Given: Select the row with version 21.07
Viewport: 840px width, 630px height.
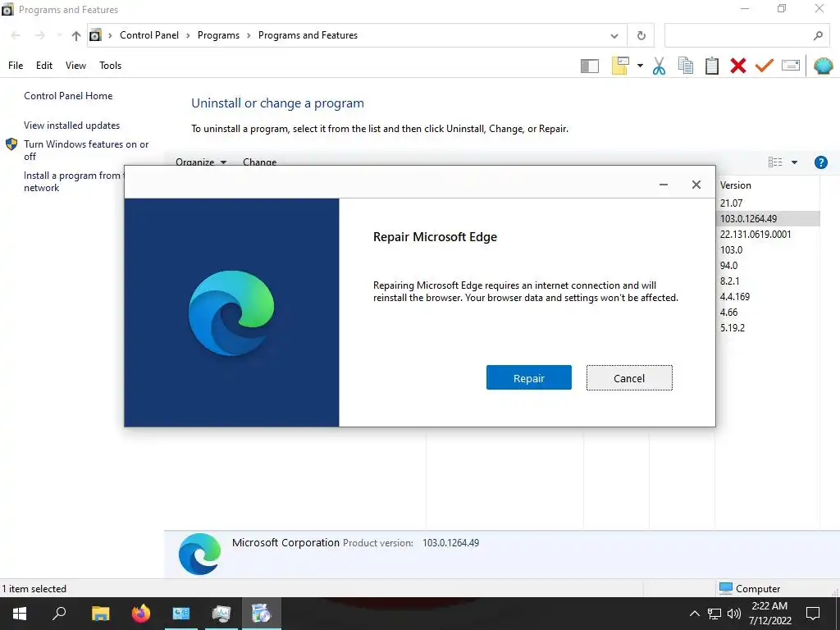Looking at the screenshot, I should pos(768,203).
